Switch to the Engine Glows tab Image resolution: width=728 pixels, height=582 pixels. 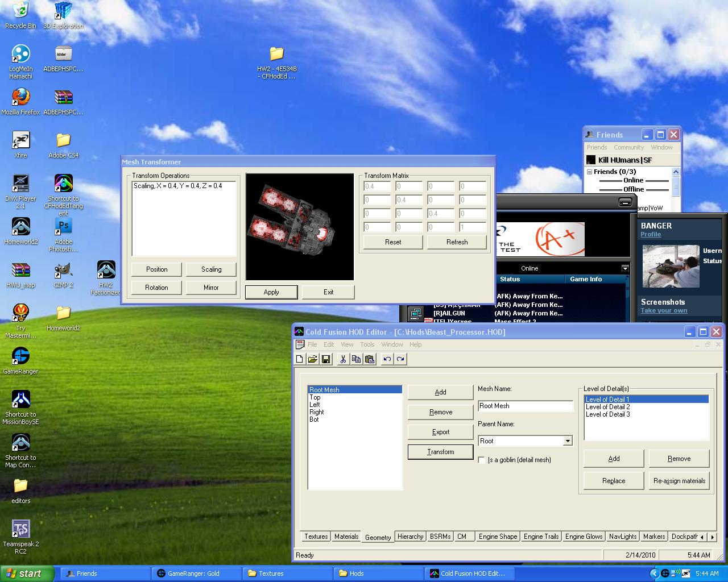pos(584,537)
